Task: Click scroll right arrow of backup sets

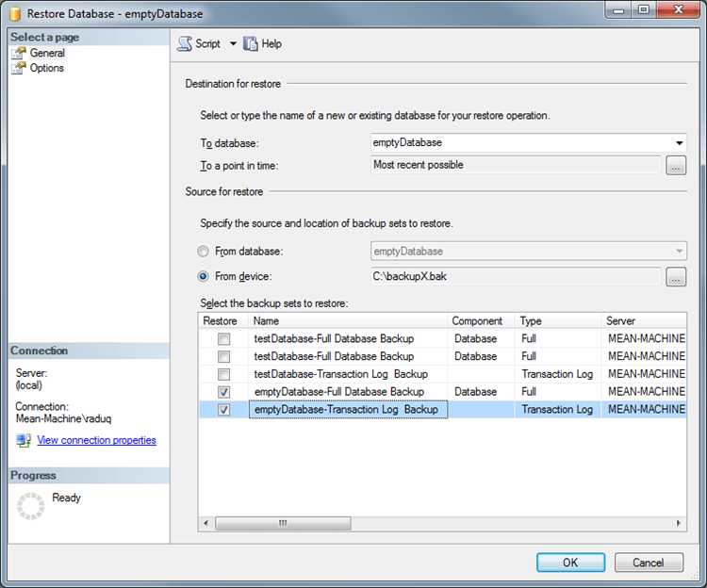Action: (x=679, y=523)
